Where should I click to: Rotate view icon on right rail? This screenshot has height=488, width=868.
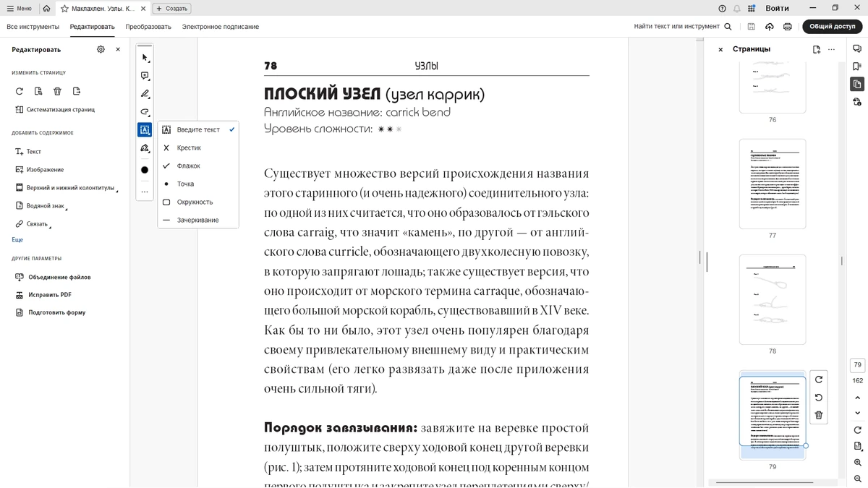coord(858,430)
